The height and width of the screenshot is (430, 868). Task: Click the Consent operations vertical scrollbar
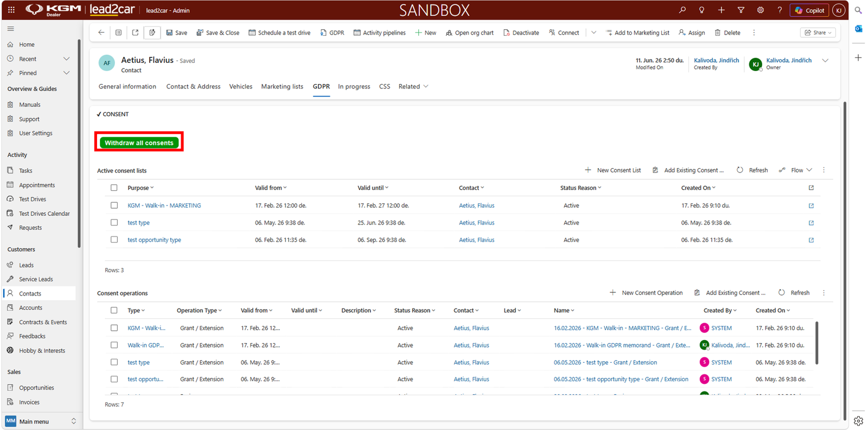(816, 343)
